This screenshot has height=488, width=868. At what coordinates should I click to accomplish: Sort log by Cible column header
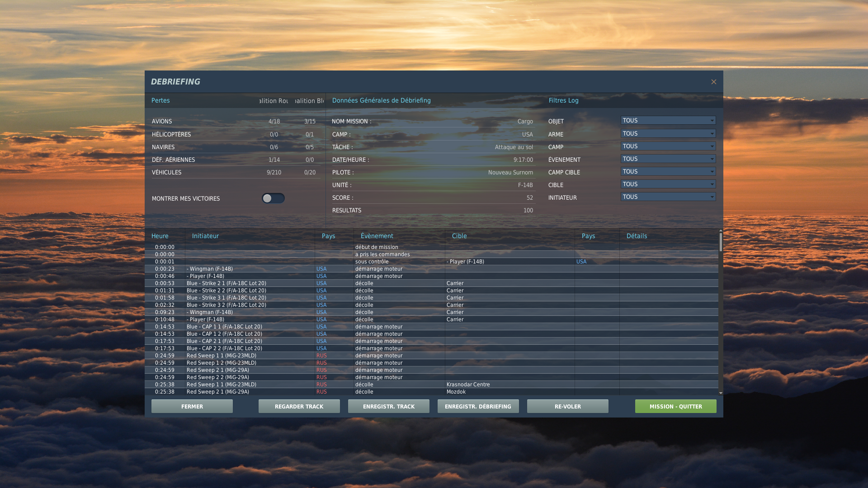tap(459, 236)
